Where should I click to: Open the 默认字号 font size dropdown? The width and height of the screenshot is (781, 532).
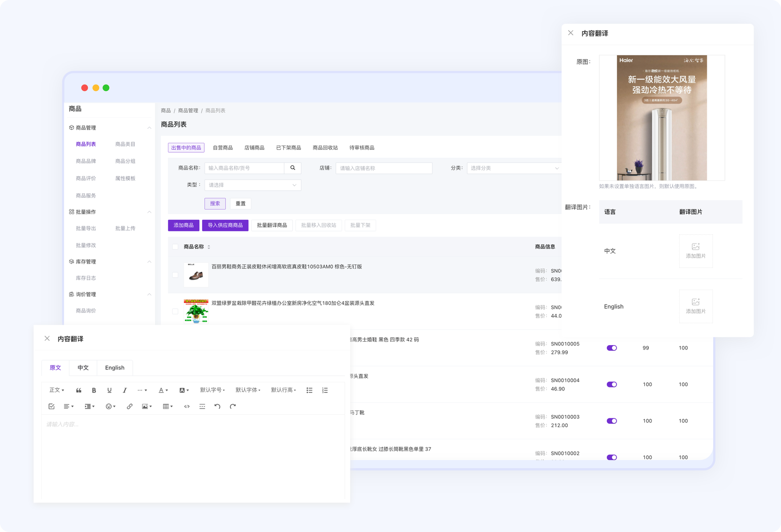[x=212, y=390]
